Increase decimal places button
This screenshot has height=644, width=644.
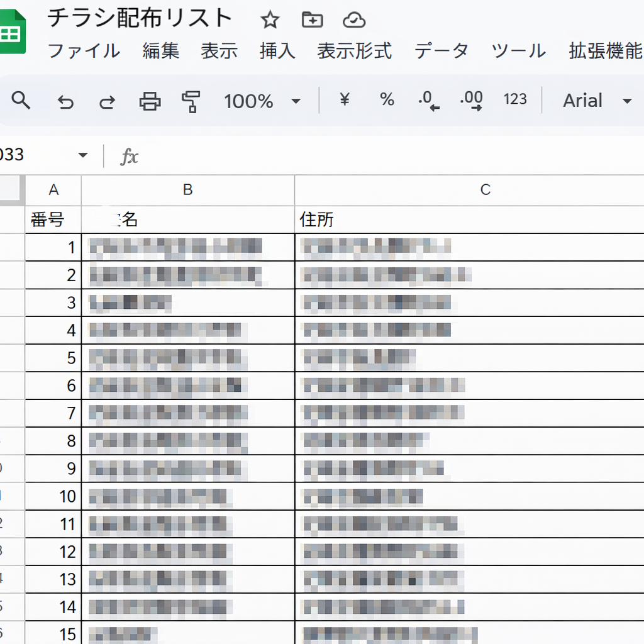(x=471, y=100)
